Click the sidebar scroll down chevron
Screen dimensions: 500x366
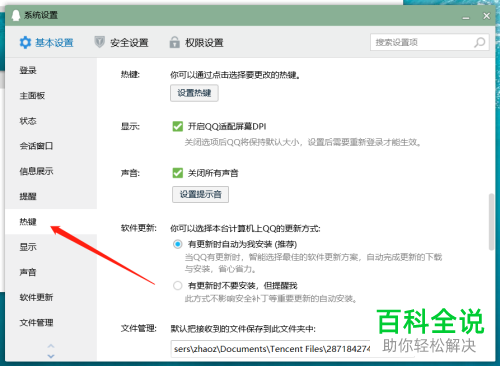point(51,356)
